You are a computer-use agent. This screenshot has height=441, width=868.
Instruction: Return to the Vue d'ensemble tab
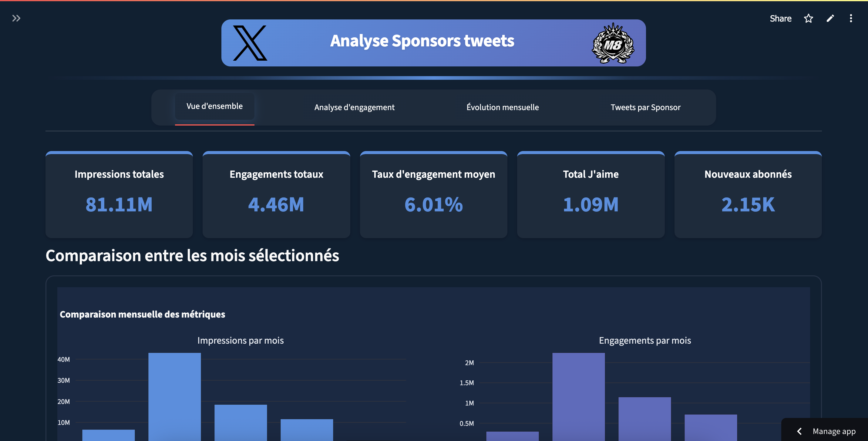(214, 106)
